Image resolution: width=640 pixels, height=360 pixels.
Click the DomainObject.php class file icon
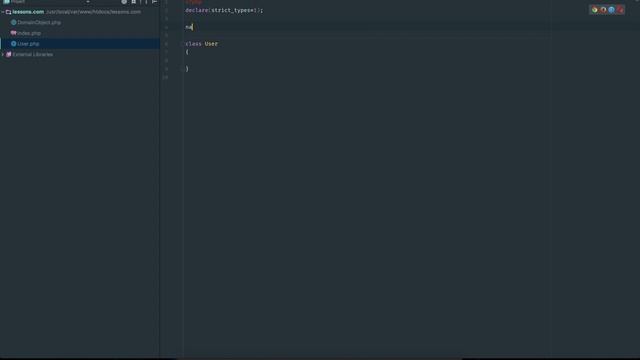tap(13, 22)
